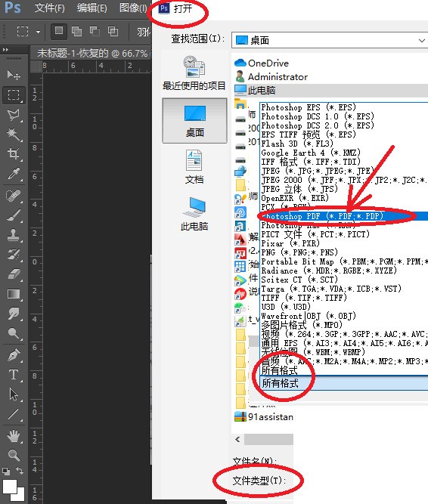Select the Crop tool
Viewport: 428px width, 504px height.
coord(13,154)
